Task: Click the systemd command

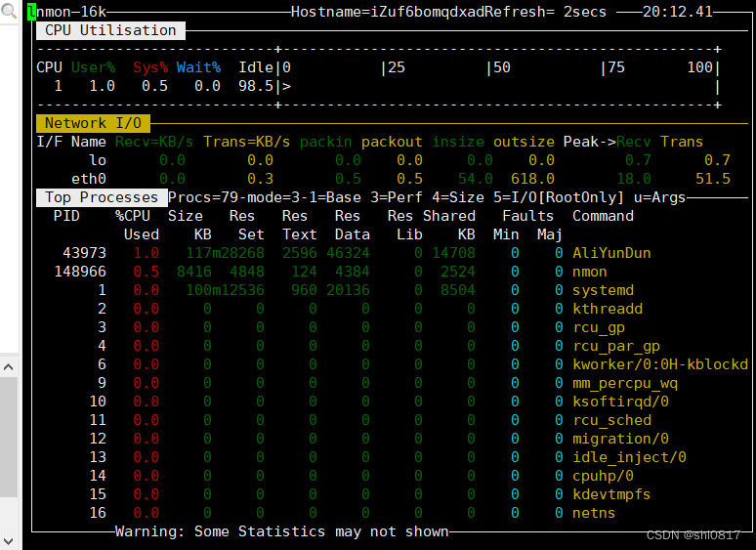Action: [x=603, y=290]
